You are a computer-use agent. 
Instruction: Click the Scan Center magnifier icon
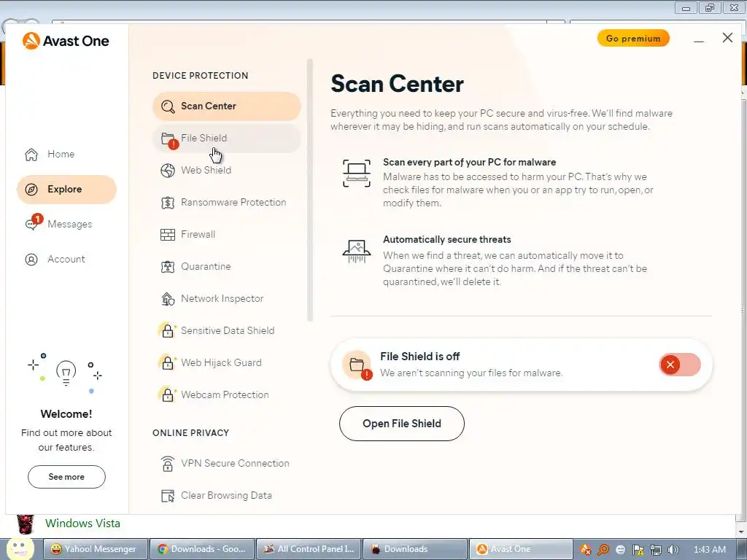[168, 106]
